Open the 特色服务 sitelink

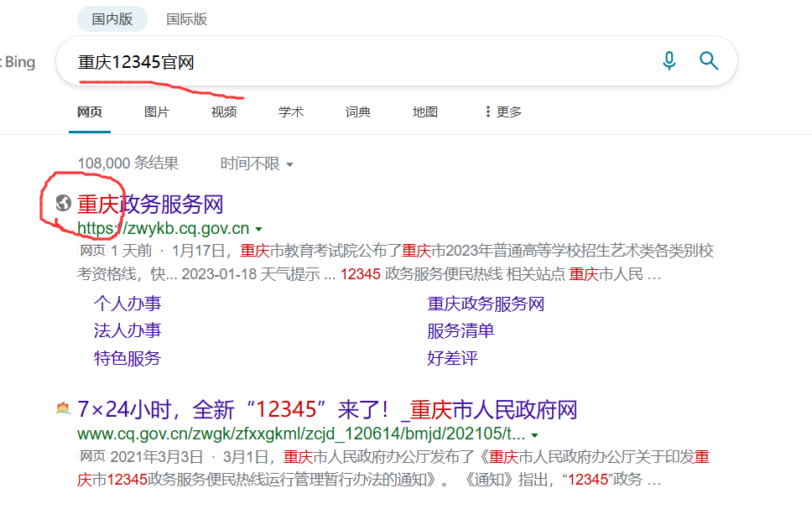coord(128,358)
